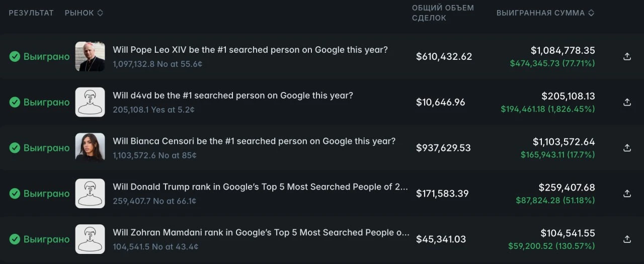Viewport: 644px width, 264px height.
Task: Click placeholder avatar for Zohran Mamdani market
Action: [90, 239]
